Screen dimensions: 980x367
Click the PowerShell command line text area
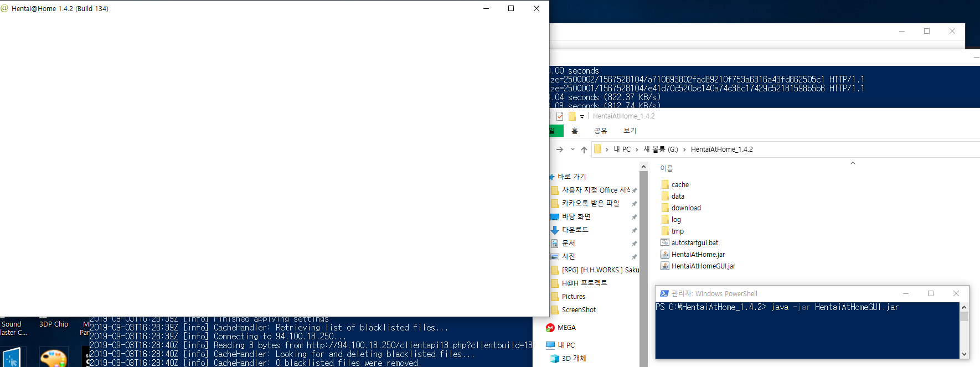tap(807, 330)
